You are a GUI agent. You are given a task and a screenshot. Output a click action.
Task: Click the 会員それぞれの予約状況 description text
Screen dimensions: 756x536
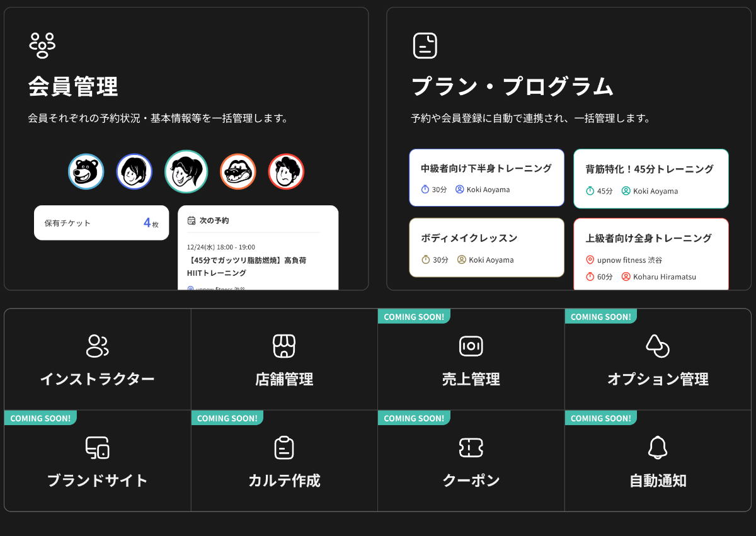(x=158, y=118)
